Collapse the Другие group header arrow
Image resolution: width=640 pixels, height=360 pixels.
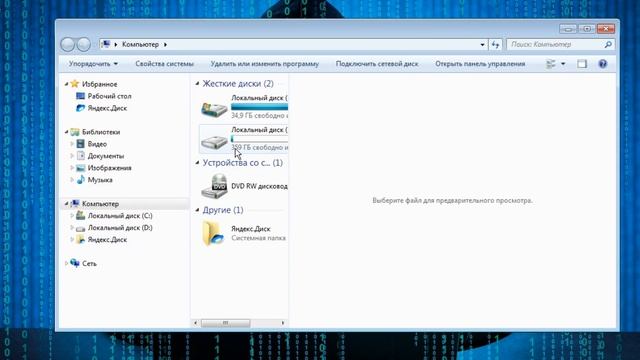pyautogui.click(x=197, y=210)
